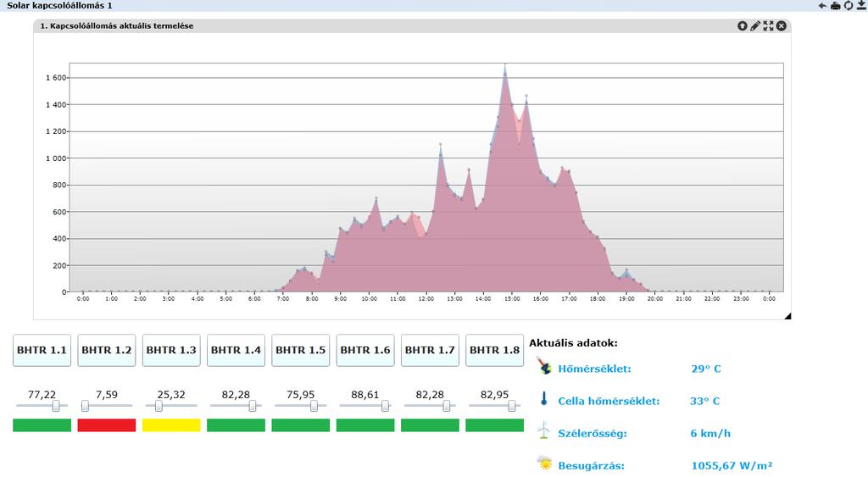The width and height of the screenshot is (868, 477).
Task: Click the slider handle under 77,22
Action: tap(56, 406)
